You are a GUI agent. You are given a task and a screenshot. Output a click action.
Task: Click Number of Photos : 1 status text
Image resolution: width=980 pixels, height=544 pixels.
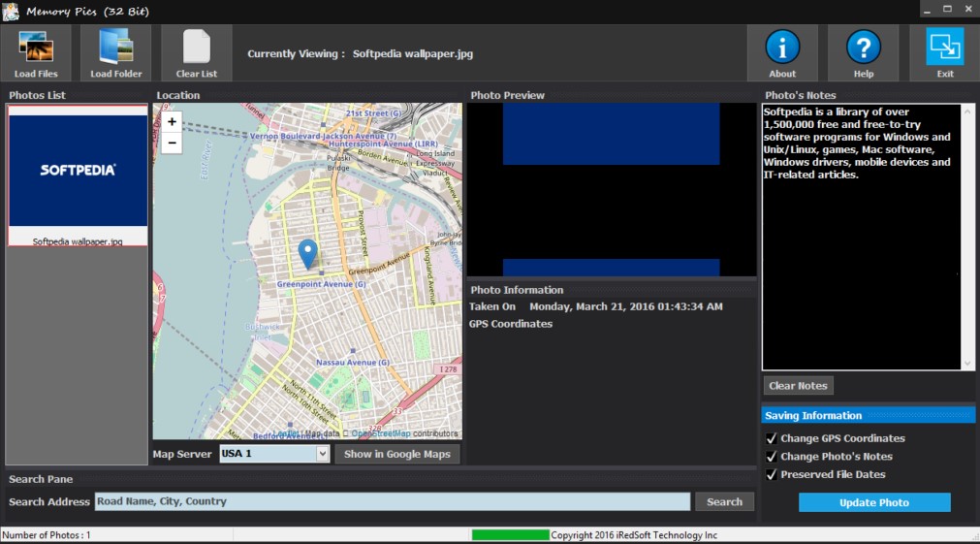(x=47, y=535)
